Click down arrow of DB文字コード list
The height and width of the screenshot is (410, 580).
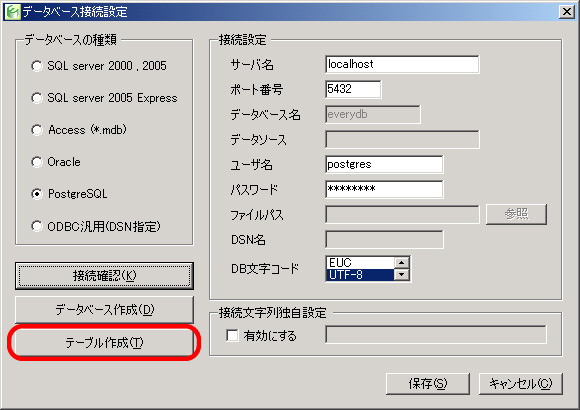coord(401,275)
